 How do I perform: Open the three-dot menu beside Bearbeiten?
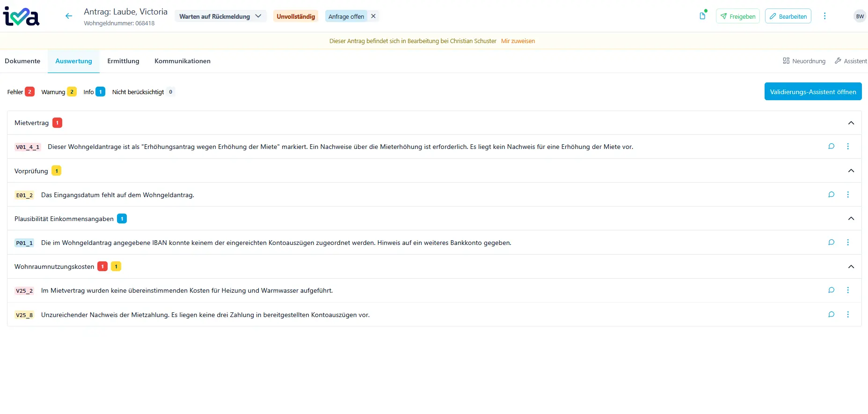[x=824, y=16]
